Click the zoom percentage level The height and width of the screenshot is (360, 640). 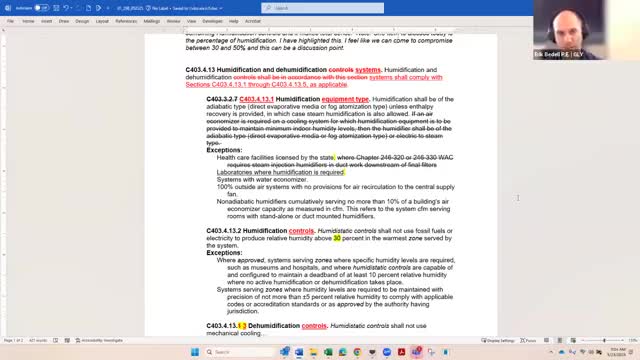coord(632,340)
